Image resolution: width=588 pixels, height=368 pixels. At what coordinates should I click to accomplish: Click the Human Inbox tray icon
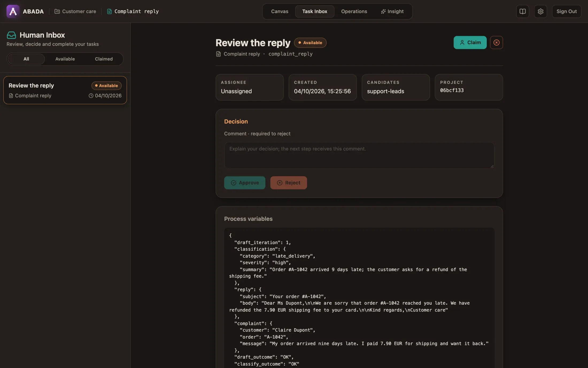[x=11, y=35]
